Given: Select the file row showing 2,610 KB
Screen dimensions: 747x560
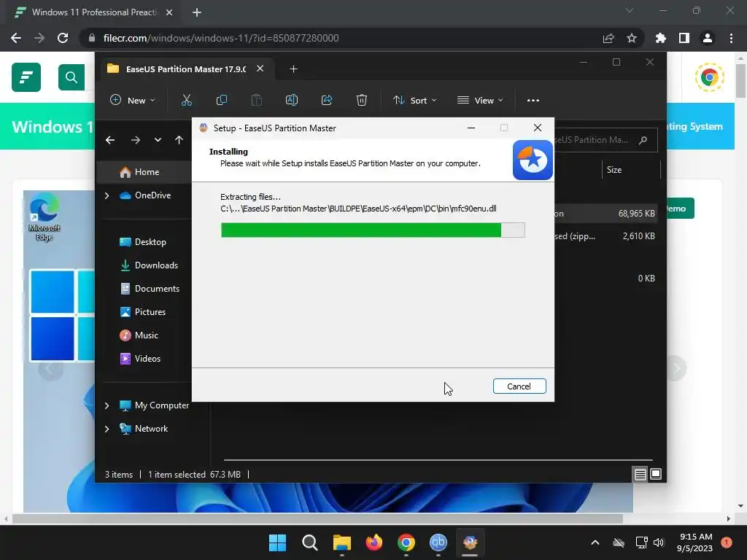Looking at the screenshot, I should pyautogui.click(x=605, y=236).
